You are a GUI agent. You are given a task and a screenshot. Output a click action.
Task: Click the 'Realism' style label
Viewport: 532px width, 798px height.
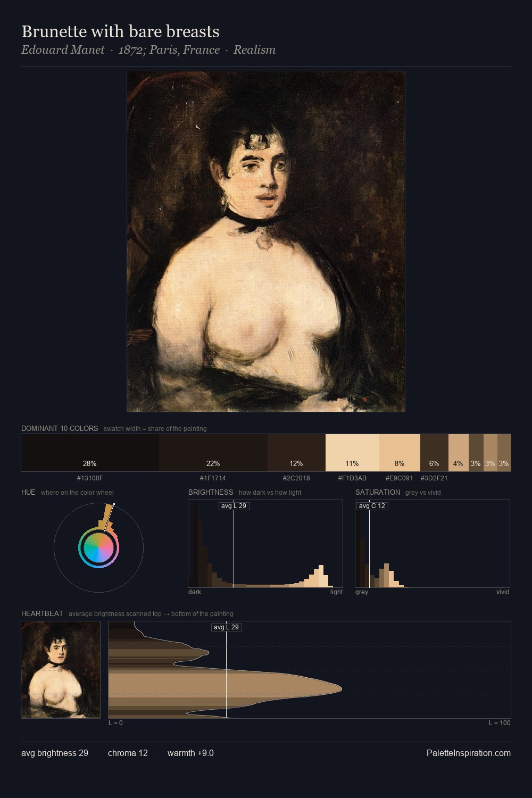pyautogui.click(x=254, y=50)
